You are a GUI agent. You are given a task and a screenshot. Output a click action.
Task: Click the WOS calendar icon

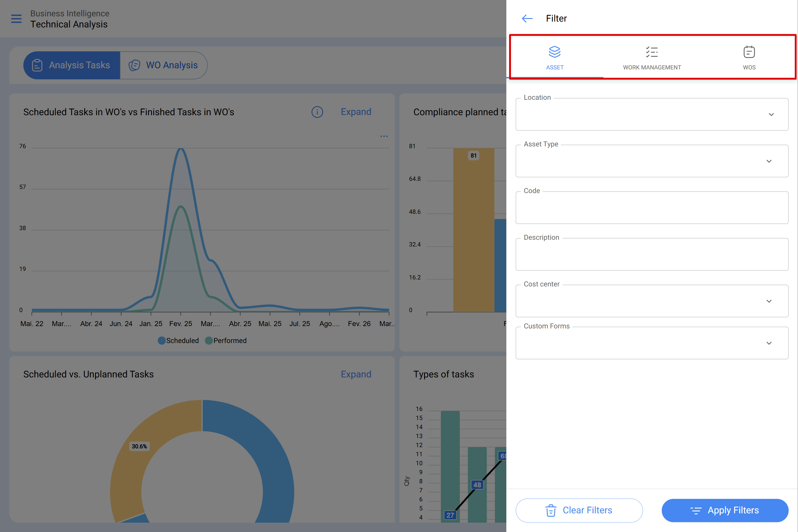(x=749, y=52)
